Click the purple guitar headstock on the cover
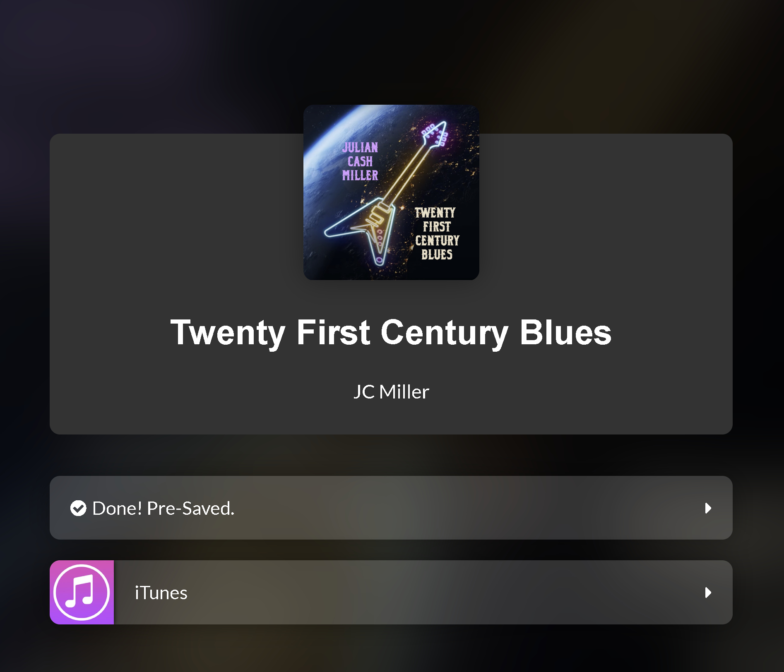Image resolution: width=784 pixels, height=672 pixels. (x=435, y=134)
